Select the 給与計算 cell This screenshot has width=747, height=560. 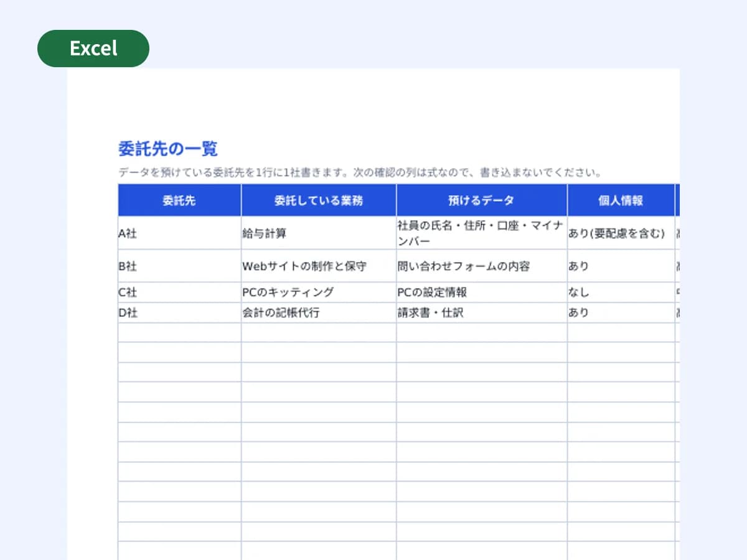click(319, 233)
